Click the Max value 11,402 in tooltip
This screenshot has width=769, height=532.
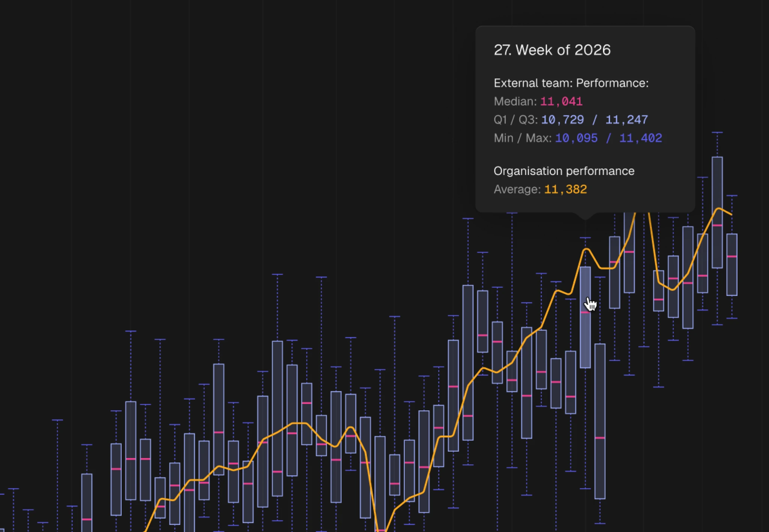640,138
